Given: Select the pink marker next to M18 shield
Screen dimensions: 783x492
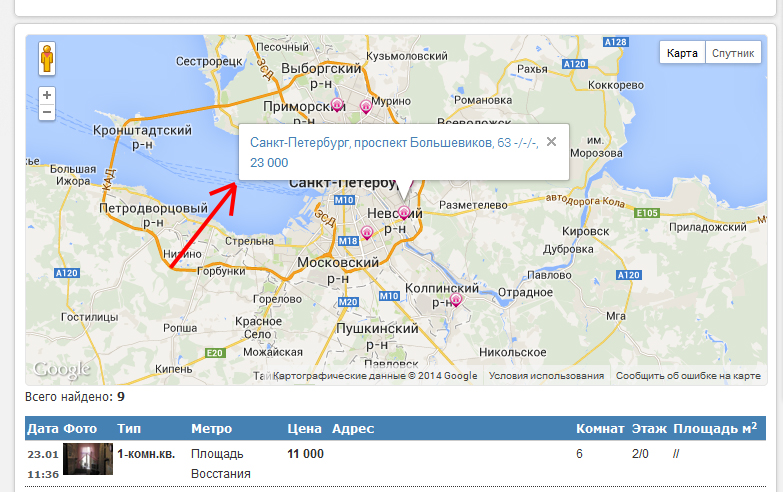Looking at the screenshot, I should point(367,233).
